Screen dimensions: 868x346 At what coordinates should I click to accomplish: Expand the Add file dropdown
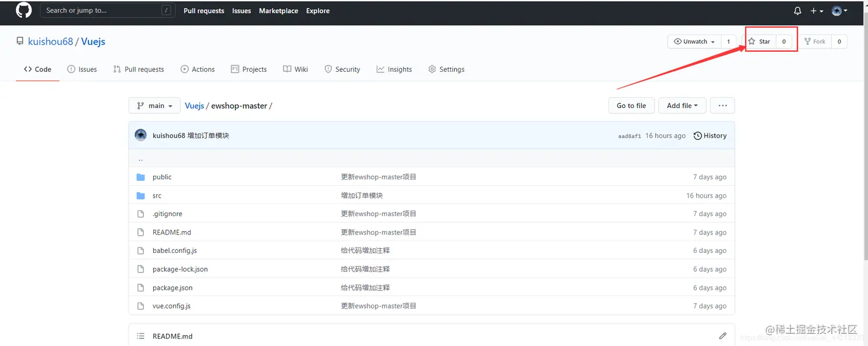pos(682,106)
